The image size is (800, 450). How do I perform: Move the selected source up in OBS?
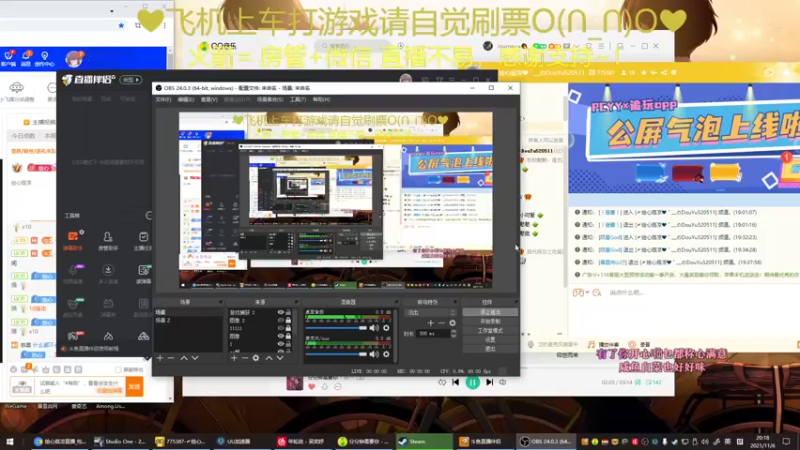(x=269, y=358)
